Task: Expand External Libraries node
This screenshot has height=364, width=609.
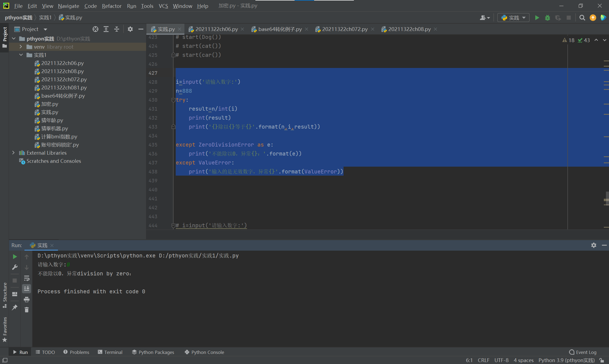Action: [13, 153]
